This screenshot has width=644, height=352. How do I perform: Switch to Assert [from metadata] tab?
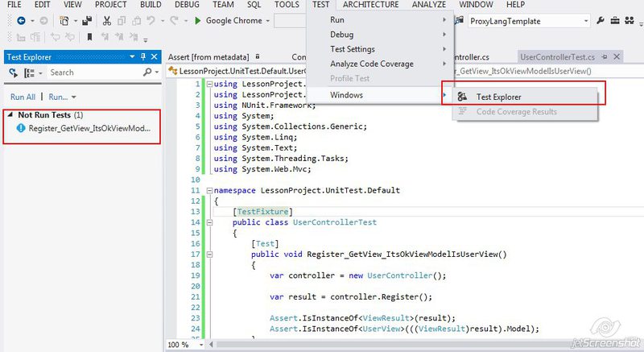[x=208, y=57]
